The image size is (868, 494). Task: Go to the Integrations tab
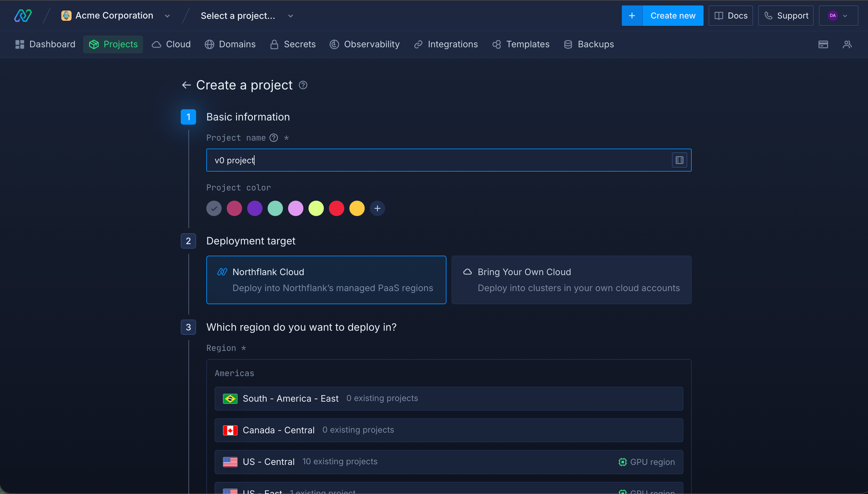pyautogui.click(x=446, y=44)
